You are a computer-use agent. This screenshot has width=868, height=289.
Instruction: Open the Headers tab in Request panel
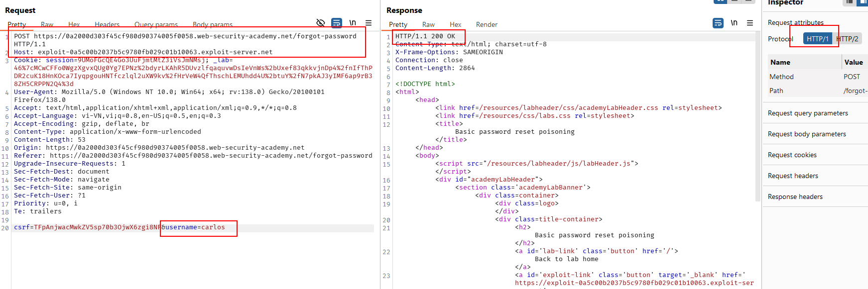pos(107,24)
